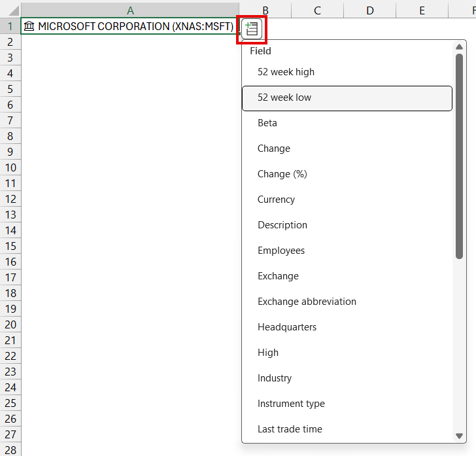The height and width of the screenshot is (456, 476).
Task: Select row 1 header
Action: click(x=10, y=26)
